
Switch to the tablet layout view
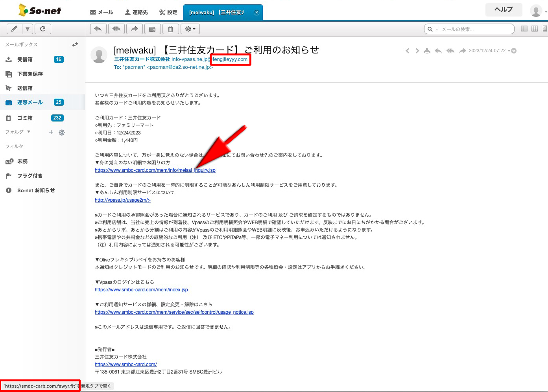coord(545,29)
